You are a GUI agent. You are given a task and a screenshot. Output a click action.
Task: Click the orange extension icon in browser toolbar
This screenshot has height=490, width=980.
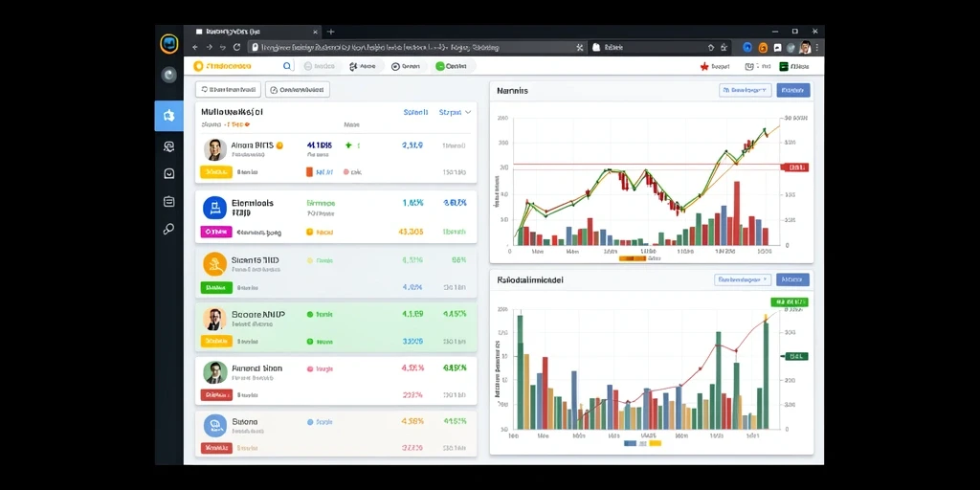(x=763, y=47)
